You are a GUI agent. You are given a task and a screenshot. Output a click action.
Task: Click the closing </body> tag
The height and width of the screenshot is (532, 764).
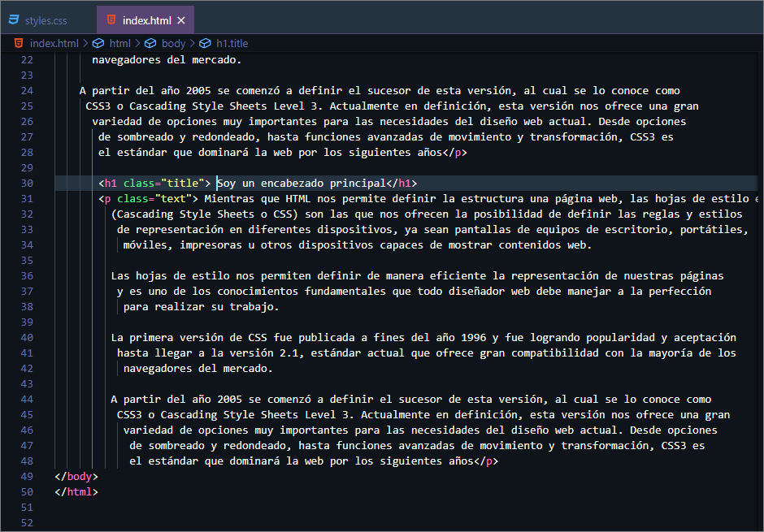(x=76, y=477)
